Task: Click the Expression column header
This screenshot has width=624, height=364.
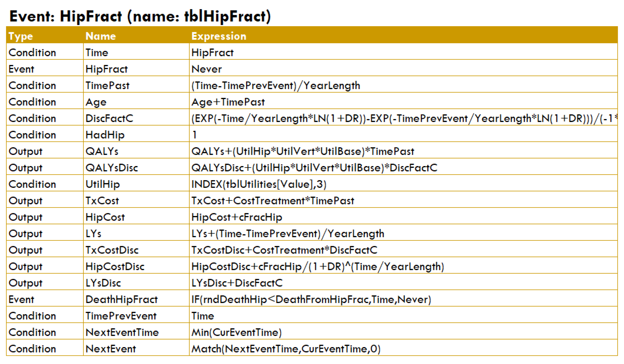Action: 219,36
